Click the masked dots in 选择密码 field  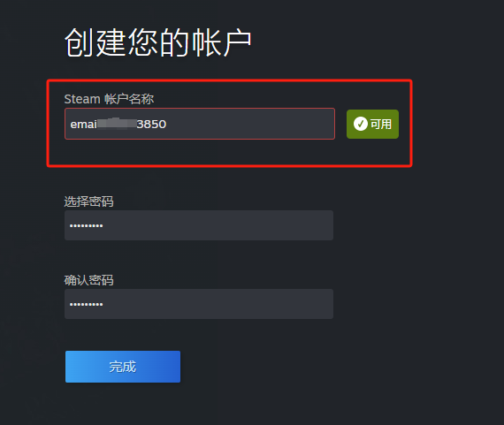pos(86,226)
